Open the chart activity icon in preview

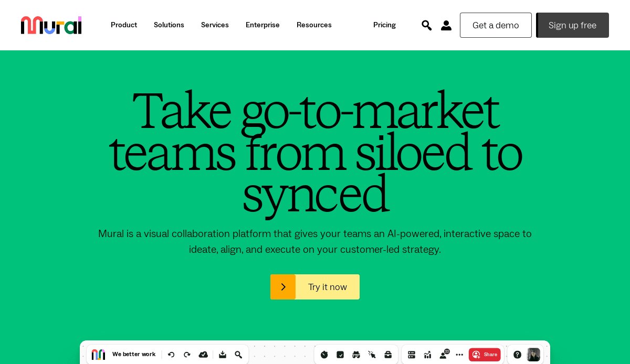tap(427, 355)
